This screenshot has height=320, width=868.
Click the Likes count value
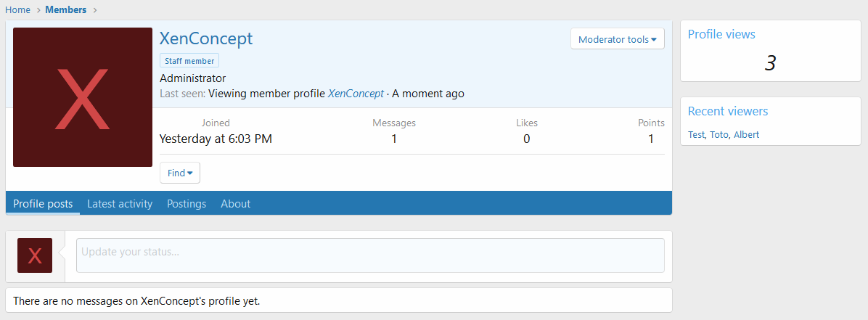point(526,139)
